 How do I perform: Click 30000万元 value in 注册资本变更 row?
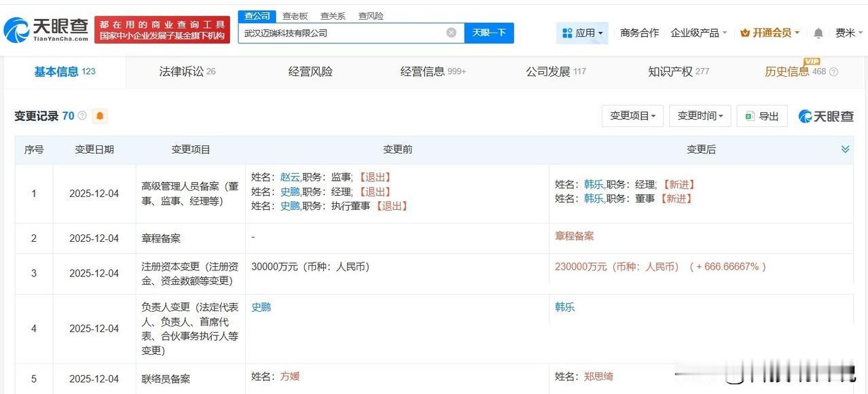point(310,267)
